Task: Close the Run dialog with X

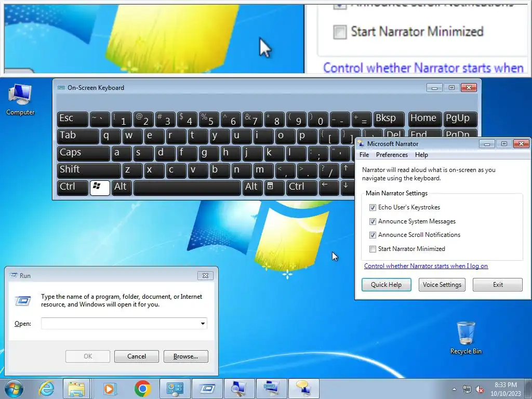Action: 205,275
